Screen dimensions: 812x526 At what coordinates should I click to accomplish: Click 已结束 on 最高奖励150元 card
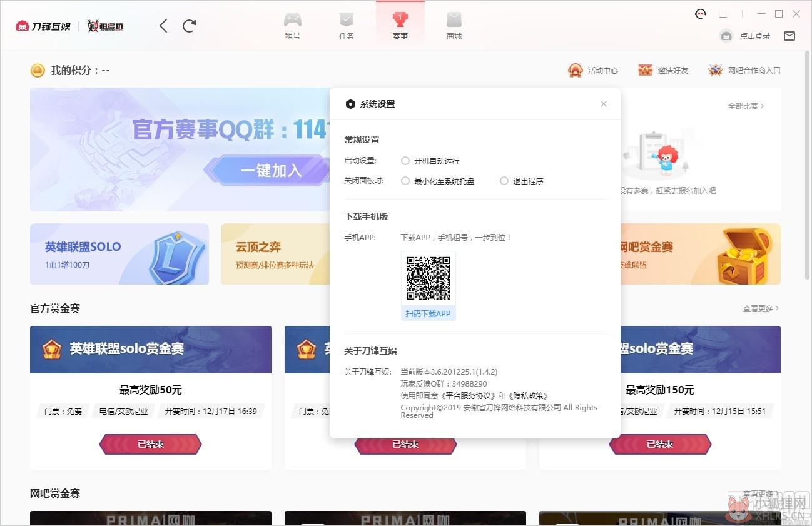660,445
